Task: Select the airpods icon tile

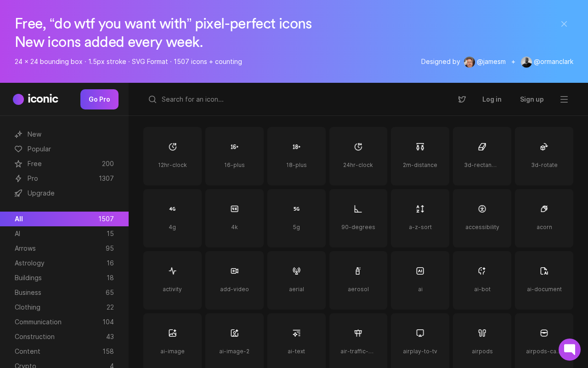Action: point(482,341)
